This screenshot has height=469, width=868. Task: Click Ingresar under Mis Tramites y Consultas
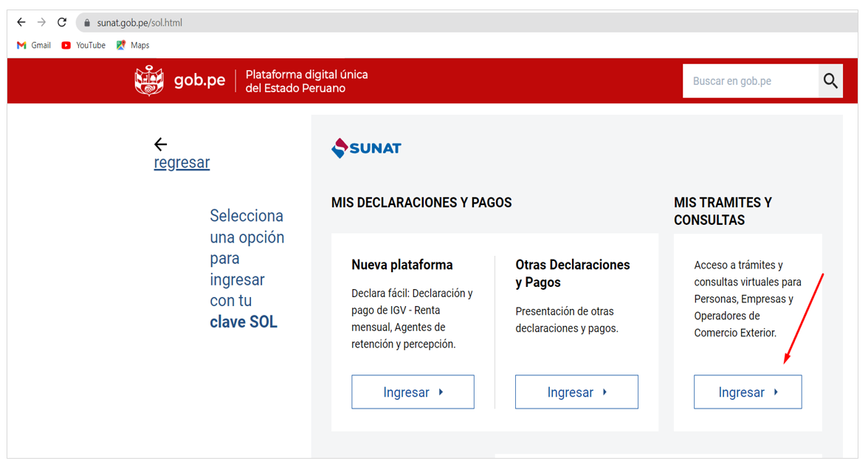748,392
